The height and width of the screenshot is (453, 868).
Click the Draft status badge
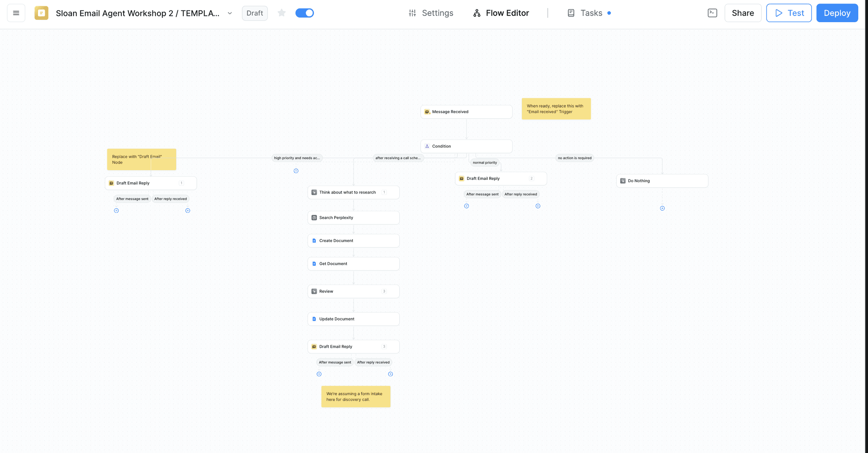255,13
